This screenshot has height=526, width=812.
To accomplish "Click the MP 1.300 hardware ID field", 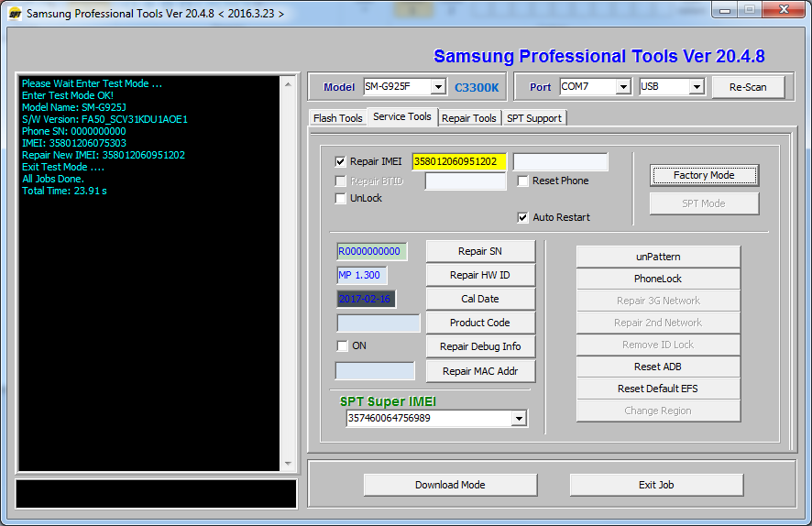I will click(361, 276).
